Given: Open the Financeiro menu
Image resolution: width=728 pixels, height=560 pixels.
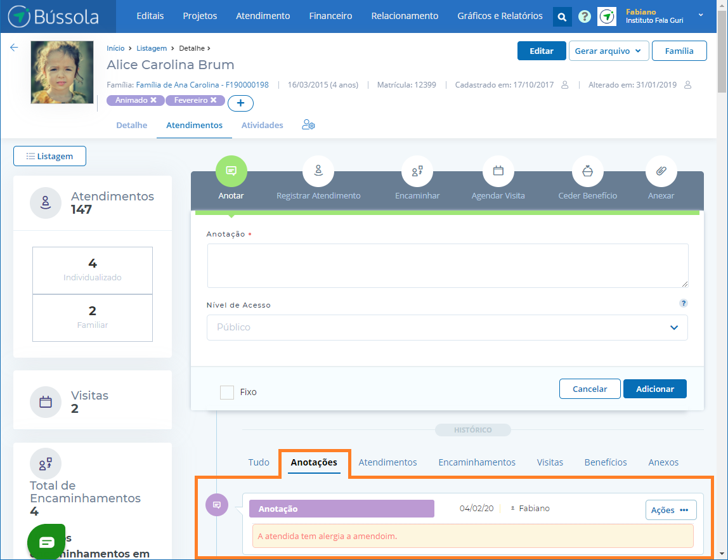Looking at the screenshot, I should [x=330, y=16].
